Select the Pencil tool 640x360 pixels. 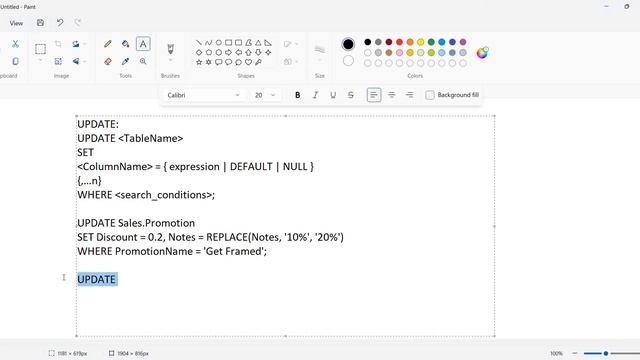pyautogui.click(x=108, y=44)
